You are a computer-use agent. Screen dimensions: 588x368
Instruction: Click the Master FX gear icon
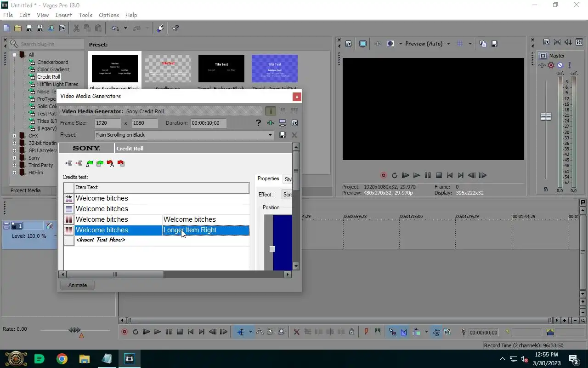click(551, 65)
